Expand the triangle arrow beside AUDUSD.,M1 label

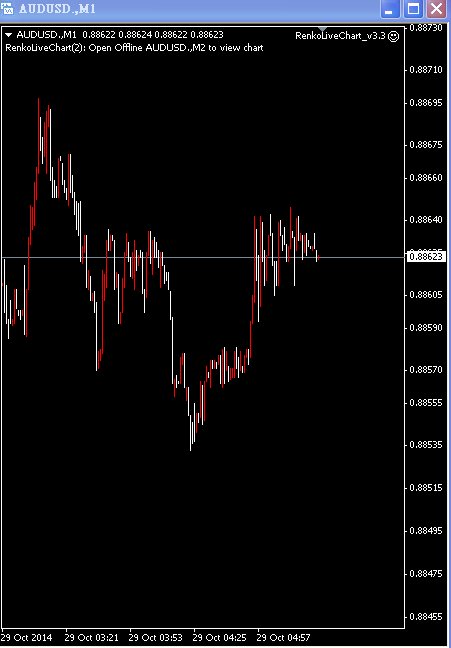click(10, 35)
